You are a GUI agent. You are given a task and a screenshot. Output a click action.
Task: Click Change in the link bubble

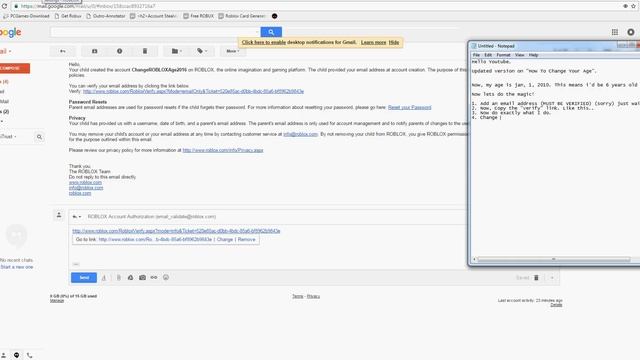224,240
